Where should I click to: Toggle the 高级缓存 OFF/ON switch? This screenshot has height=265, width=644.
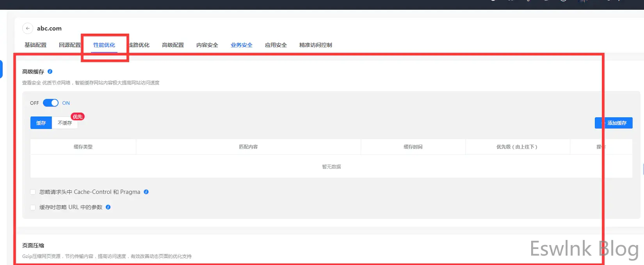click(x=51, y=103)
